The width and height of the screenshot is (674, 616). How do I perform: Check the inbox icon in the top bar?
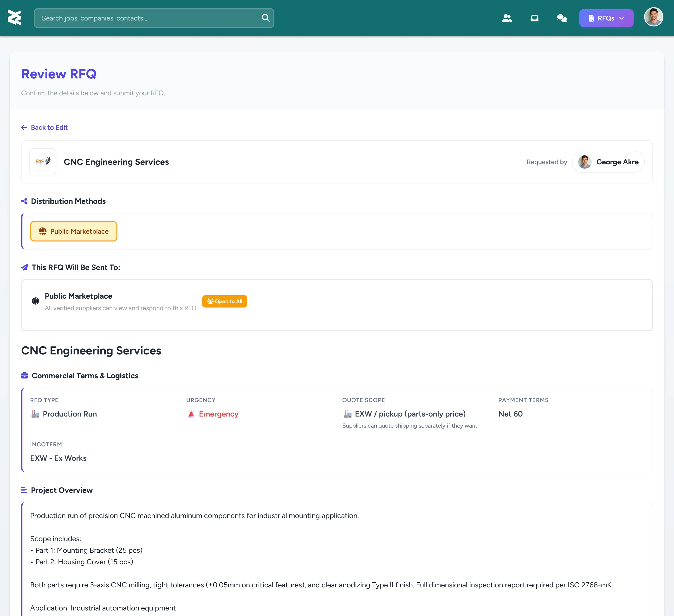pos(534,18)
